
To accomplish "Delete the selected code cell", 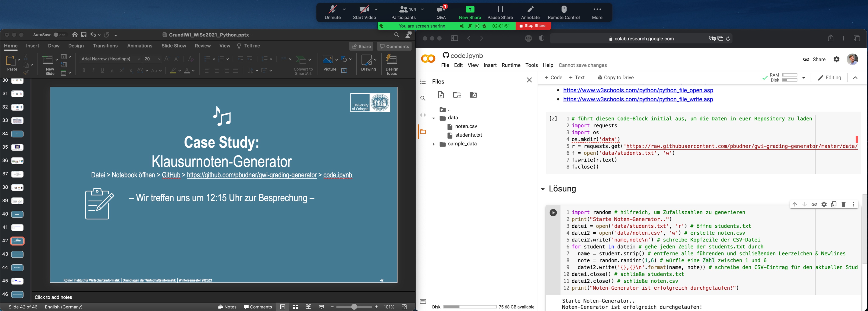I will coord(843,204).
